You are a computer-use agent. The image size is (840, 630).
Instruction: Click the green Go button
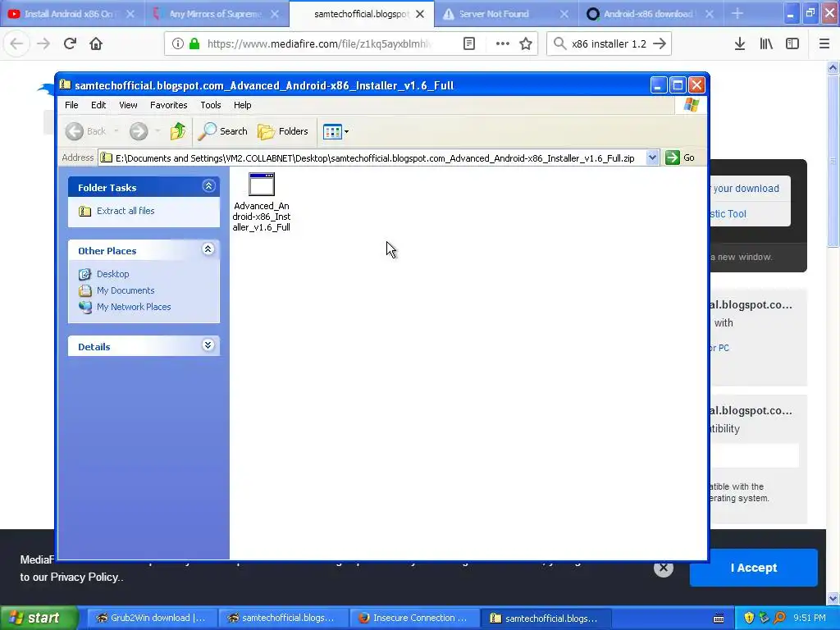pos(680,158)
